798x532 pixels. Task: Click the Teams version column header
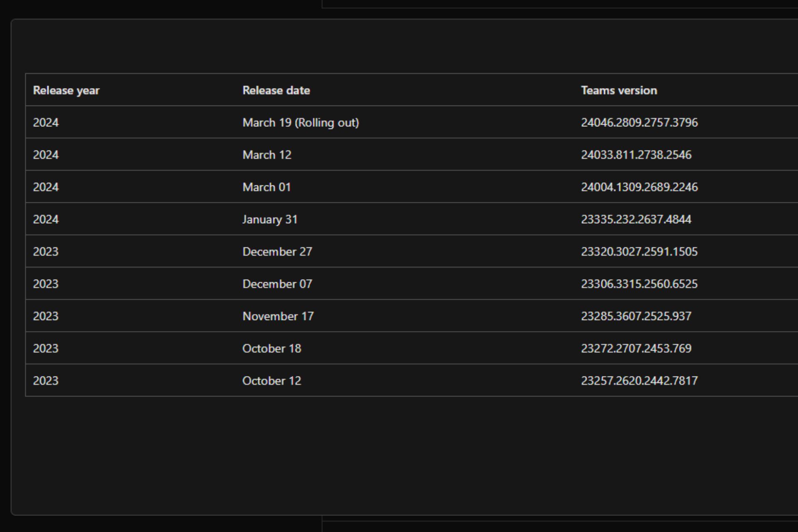[x=618, y=90]
